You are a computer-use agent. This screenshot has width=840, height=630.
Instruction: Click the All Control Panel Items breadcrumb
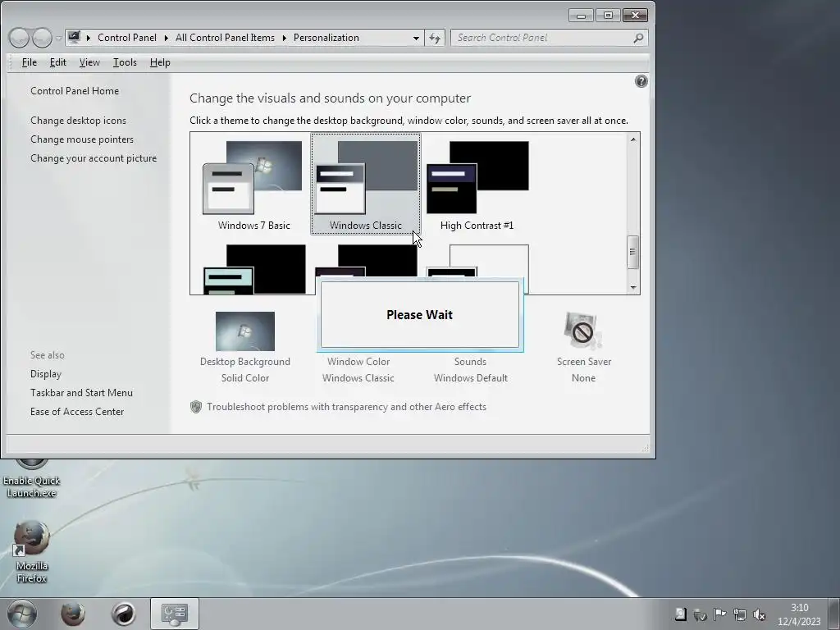click(225, 38)
